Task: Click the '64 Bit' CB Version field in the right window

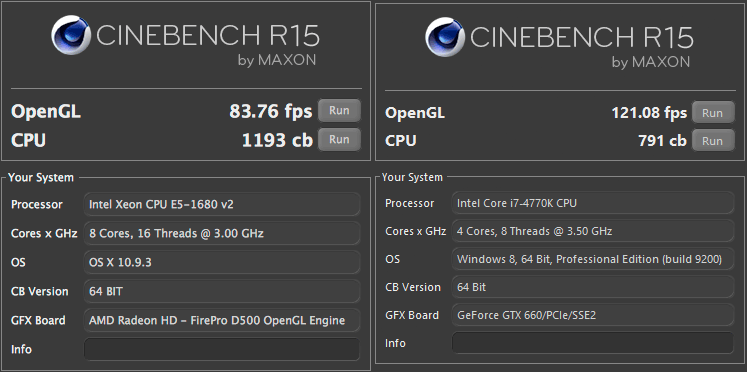Action: [x=593, y=287]
